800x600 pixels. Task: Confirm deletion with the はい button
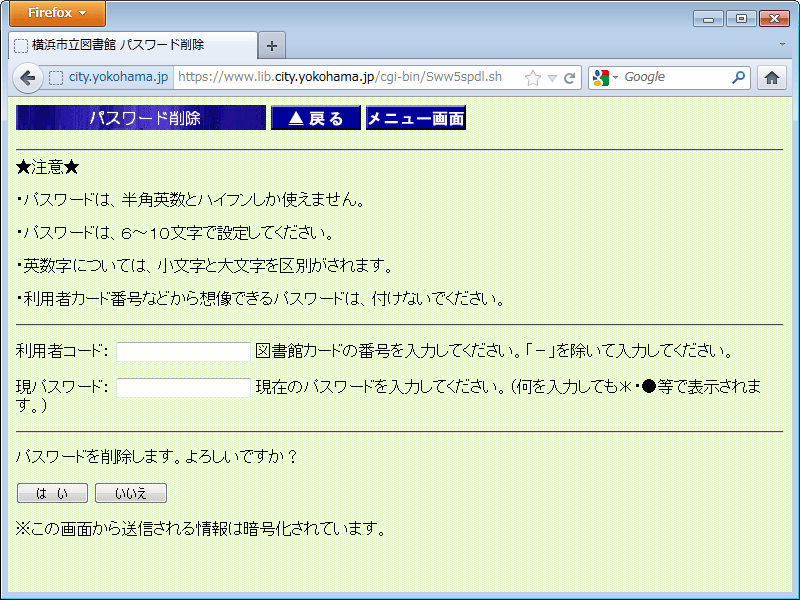tap(52, 493)
